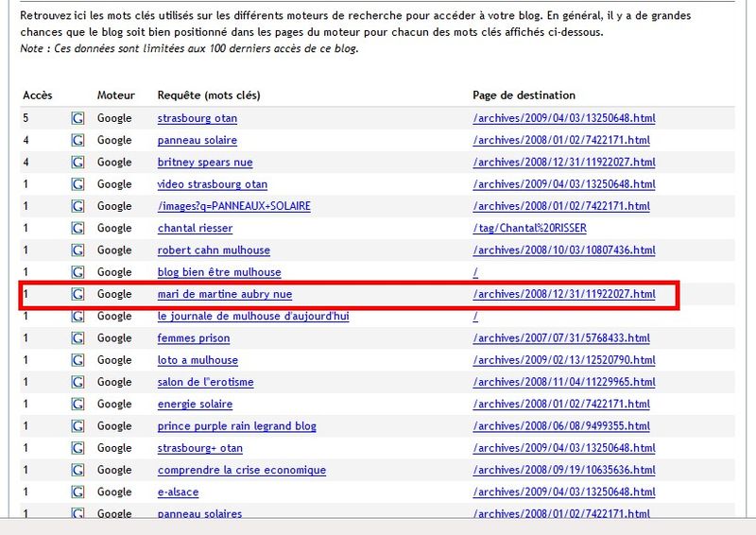Click Google icon beside 'strasbourg otan' query
The image size is (756, 535).
coord(77,118)
